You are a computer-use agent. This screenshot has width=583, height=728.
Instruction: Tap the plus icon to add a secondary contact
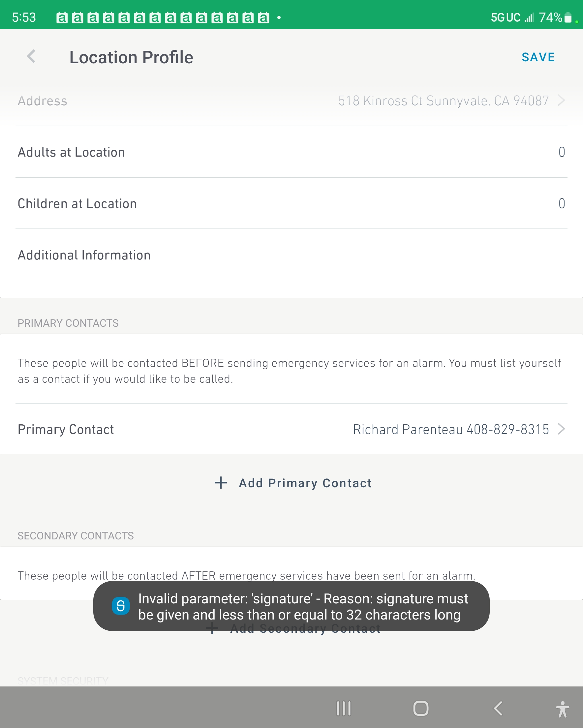pos(212,628)
